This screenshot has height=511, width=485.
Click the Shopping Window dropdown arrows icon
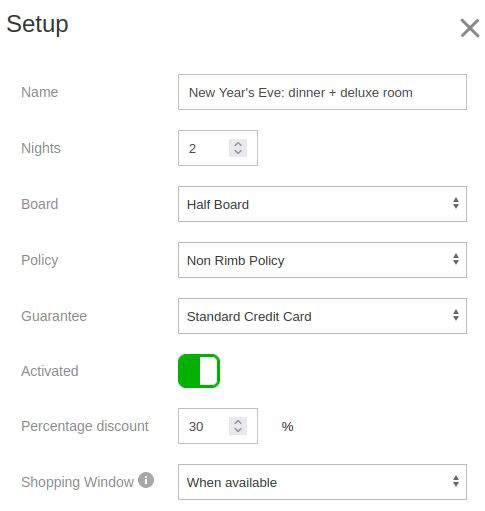tap(456, 481)
